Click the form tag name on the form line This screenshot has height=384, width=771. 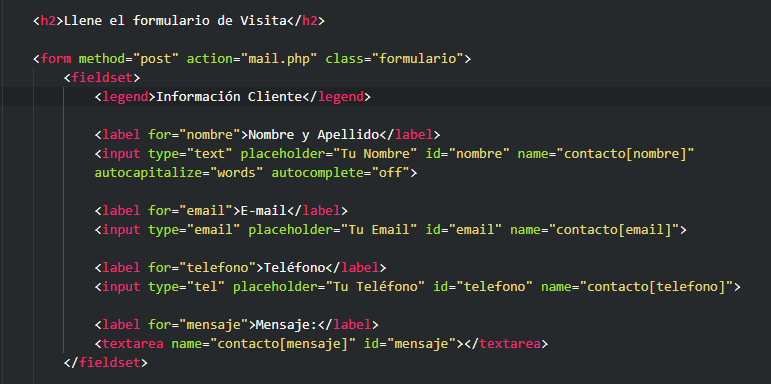(56, 59)
